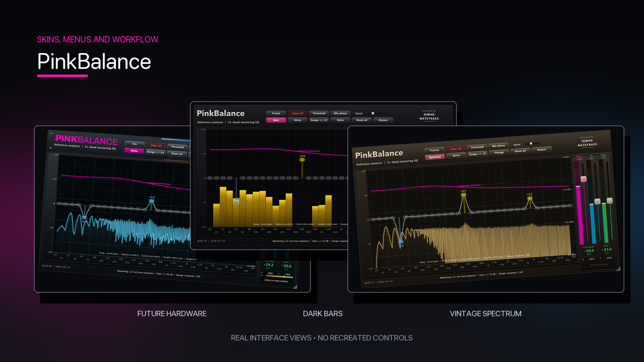
Task: Select the +4.5 blue EQ band handle
Action: click(152, 201)
